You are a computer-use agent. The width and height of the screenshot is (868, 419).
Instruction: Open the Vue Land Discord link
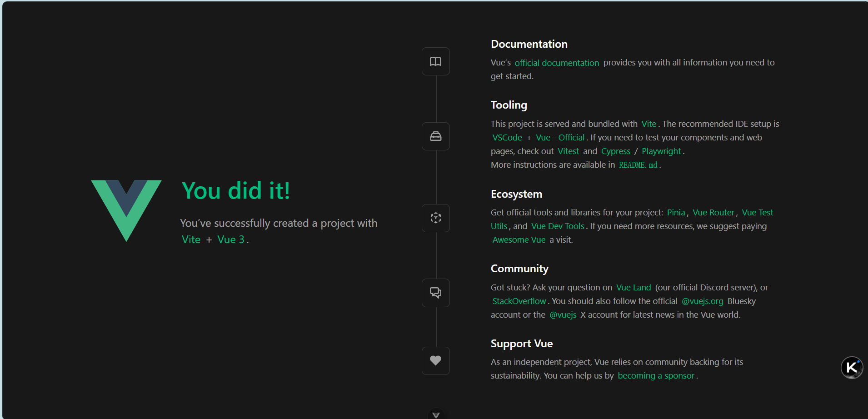click(634, 287)
